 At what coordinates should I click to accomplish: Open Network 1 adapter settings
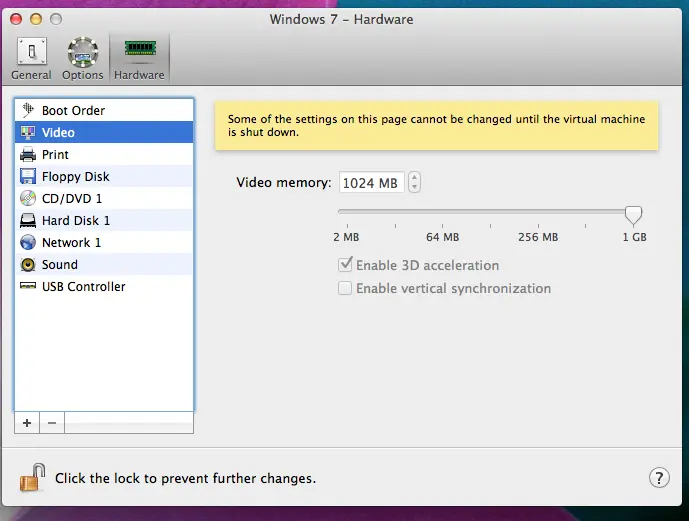pyautogui.click(x=71, y=242)
